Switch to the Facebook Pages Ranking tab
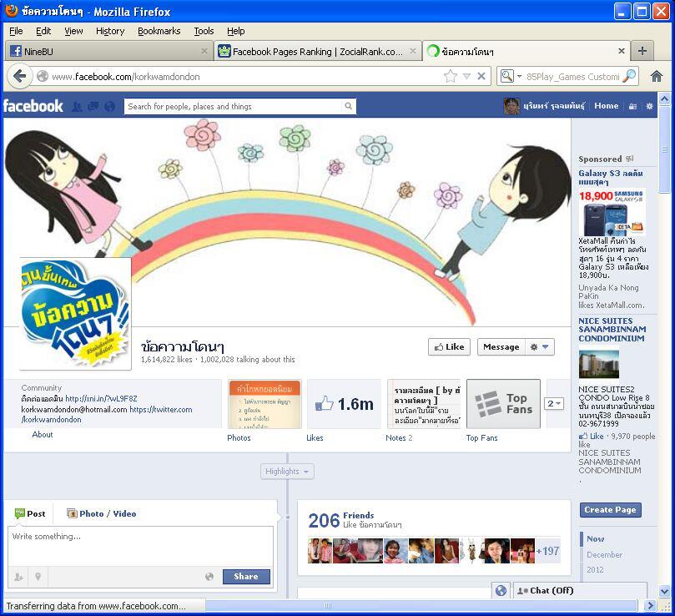The height and width of the screenshot is (616, 675). (316, 51)
